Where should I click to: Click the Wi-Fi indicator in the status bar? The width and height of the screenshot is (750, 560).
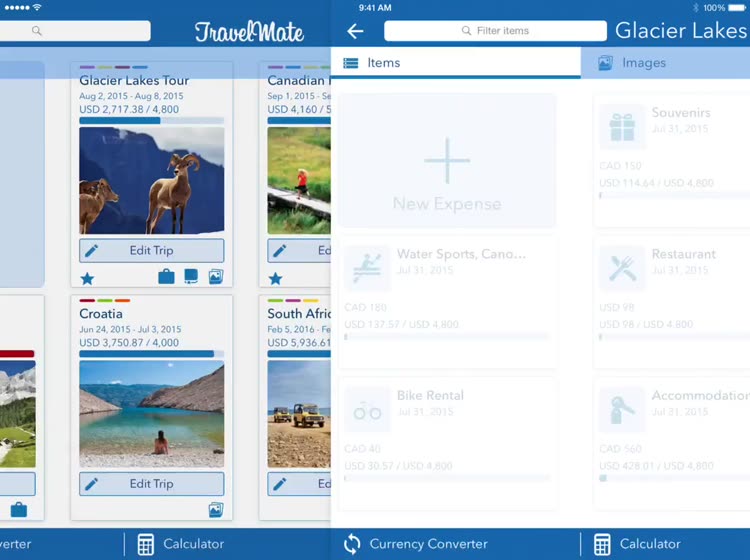pyautogui.click(x=37, y=7)
